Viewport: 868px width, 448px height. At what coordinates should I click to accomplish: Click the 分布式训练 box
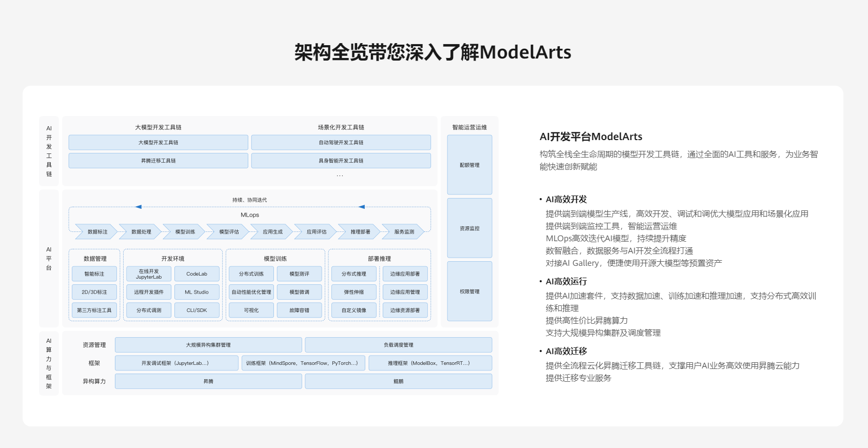pos(251,274)
